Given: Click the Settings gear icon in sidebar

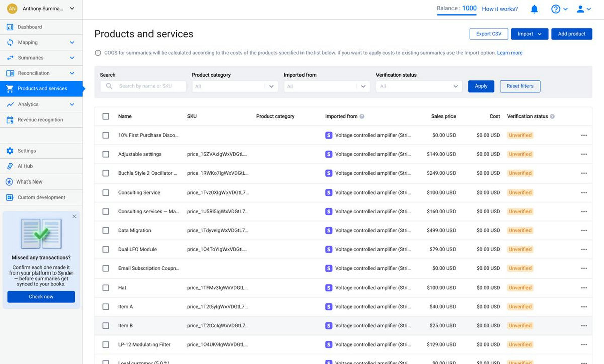Looking at the screenshot, I should [x=10, y=151].
